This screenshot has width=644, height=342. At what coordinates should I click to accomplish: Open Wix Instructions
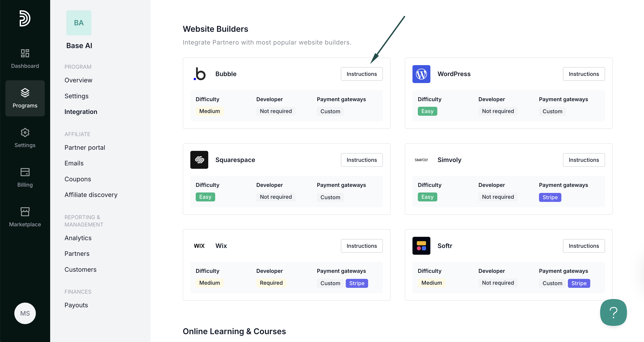(362, 246)
